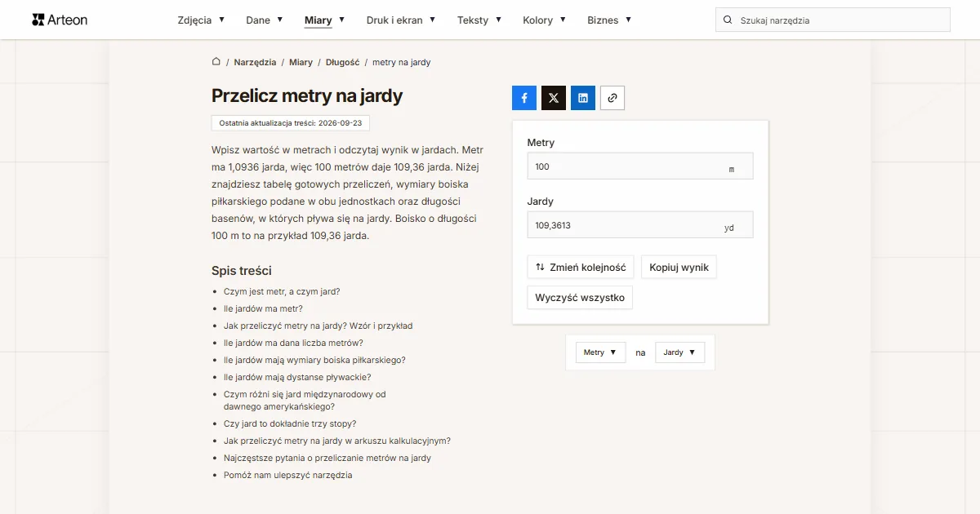980x514 pixels.
Task: Share page on X
Action: (x=554, y=98)
